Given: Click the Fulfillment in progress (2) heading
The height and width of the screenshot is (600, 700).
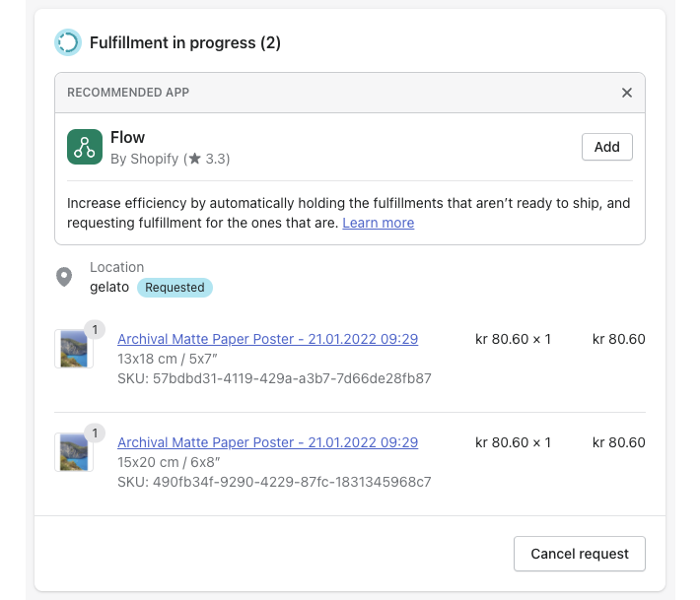Looking at the screenshot, I should (x=185, y=42).
